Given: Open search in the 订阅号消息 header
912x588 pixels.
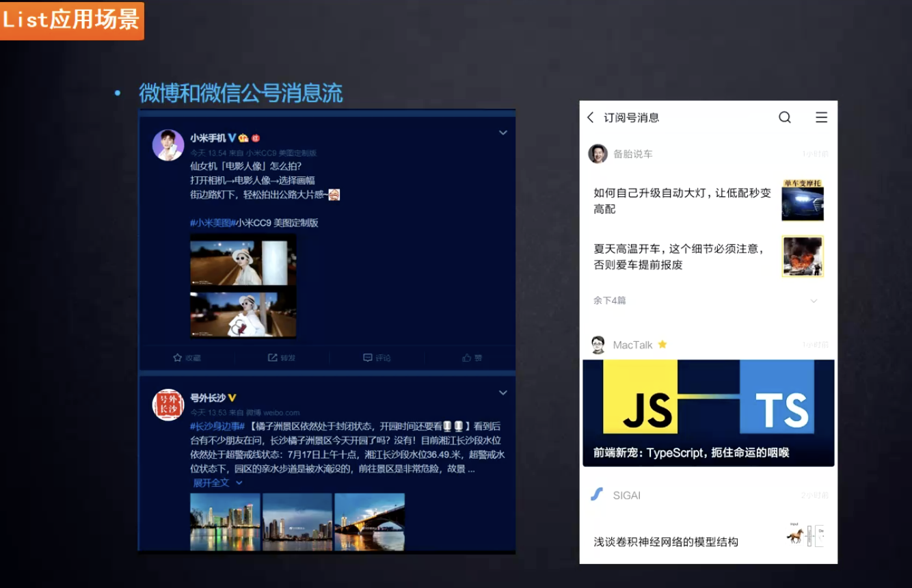Looking at the screenshot, I should 785,118.
